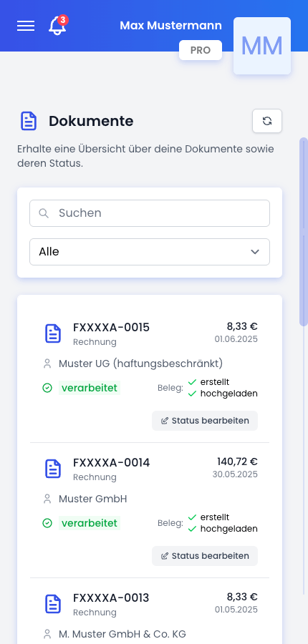Click the chevron arrow in Alle dropdown
The width and height of the screenshot is (308, 644).
coord(255,252)
